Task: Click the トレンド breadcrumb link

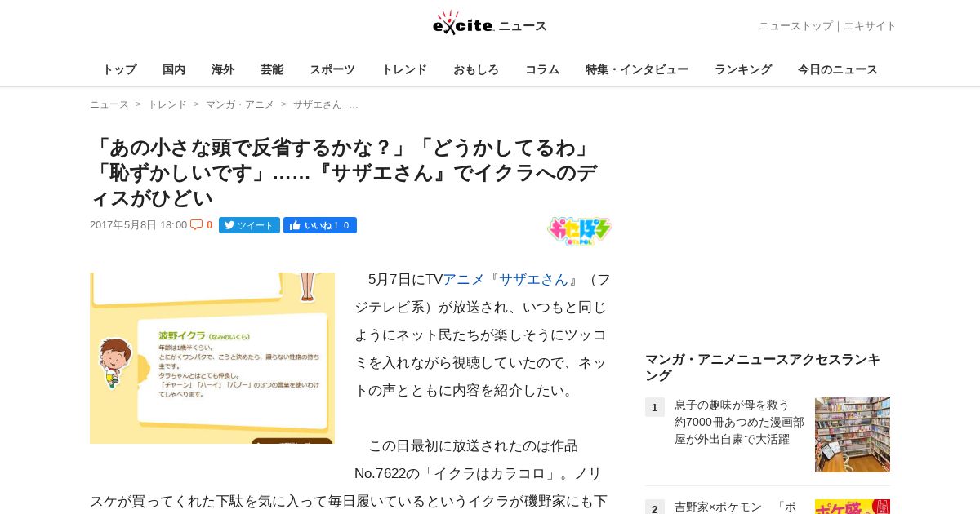Action: point(167,104)
